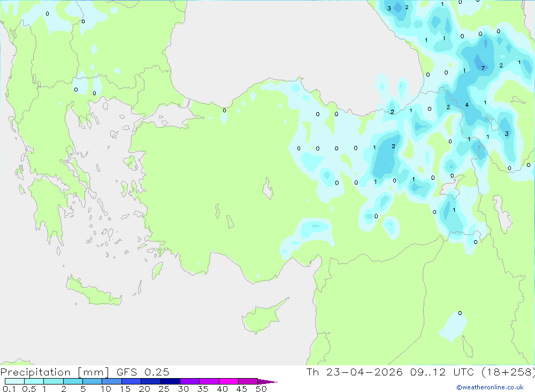Click the legend scale label '35'
This screenshot has width=535, height=392.
[x=203, y=389]
